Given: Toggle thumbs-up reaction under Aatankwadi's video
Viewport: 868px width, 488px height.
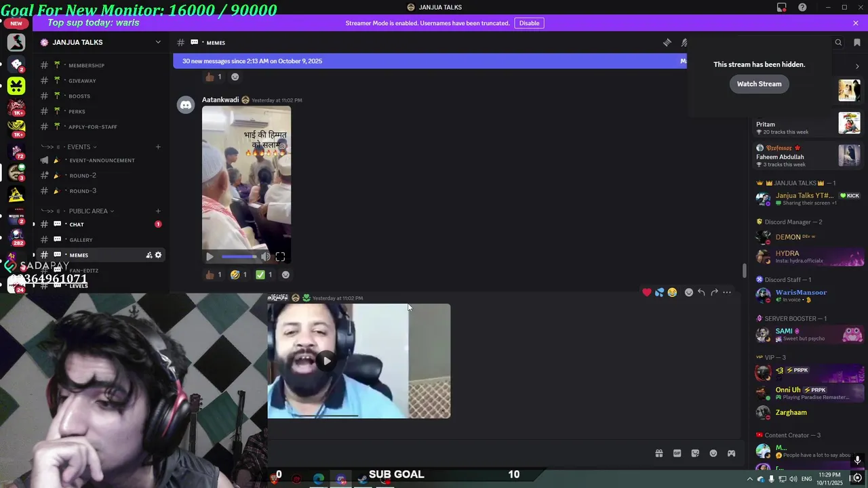Looking at the screenshot, I should [214, 274].
